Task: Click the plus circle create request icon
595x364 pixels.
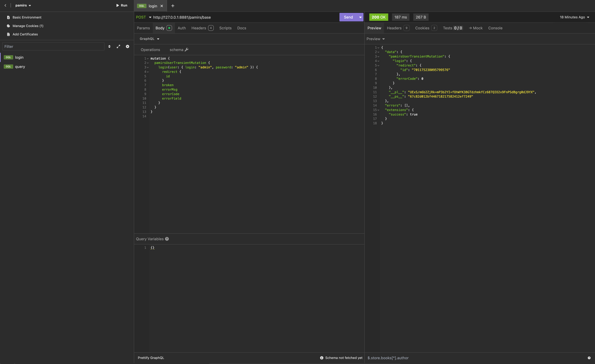Action: point(127,47)
